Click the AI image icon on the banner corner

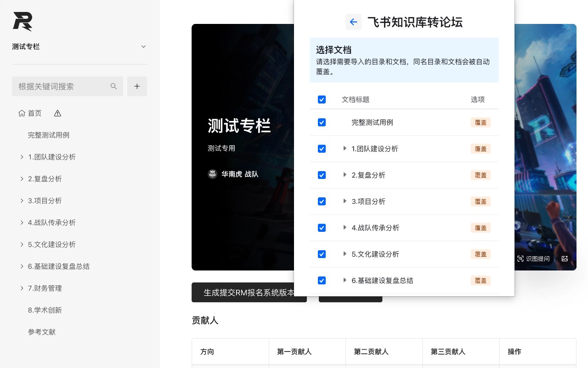565,259
